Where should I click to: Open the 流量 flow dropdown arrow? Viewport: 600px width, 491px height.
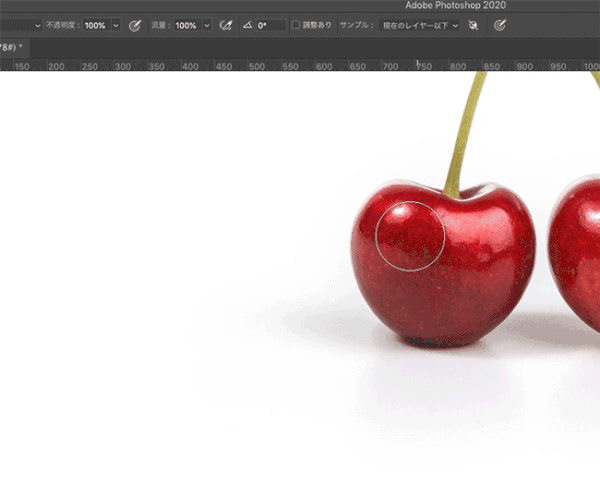point(207,26)
